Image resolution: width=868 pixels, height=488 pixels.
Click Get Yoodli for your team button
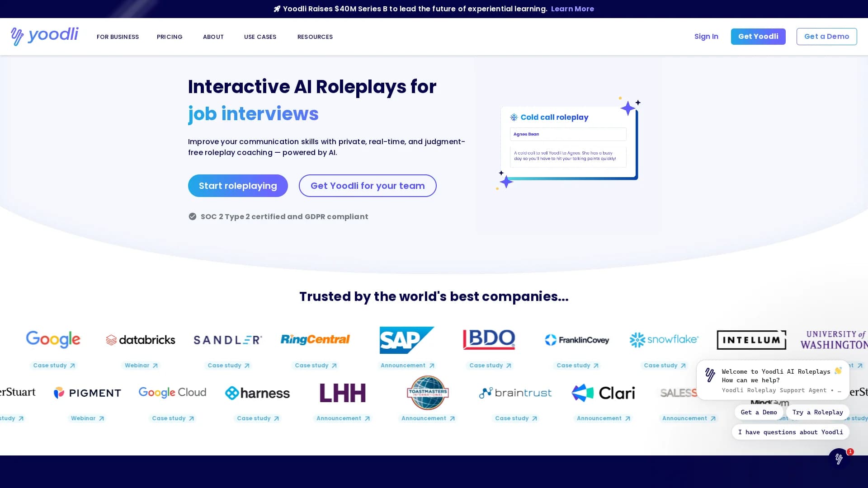point(368,186)
